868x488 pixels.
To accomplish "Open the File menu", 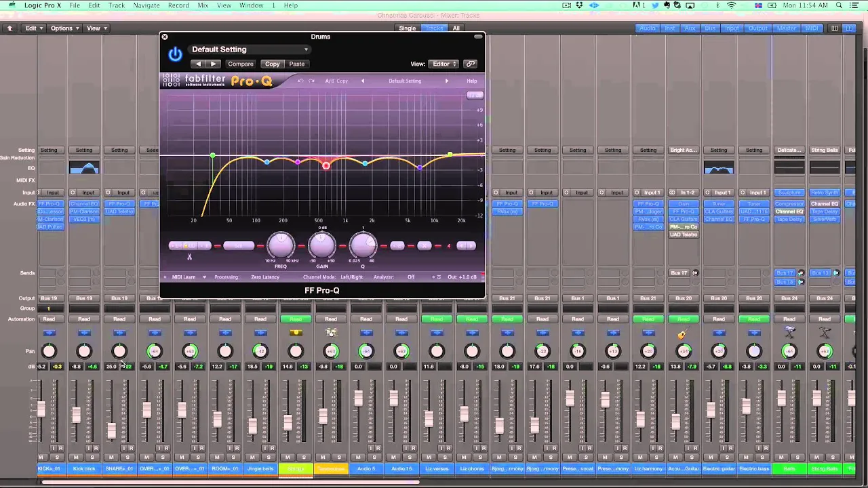I will pyautogui.click(x=75, y=5).
